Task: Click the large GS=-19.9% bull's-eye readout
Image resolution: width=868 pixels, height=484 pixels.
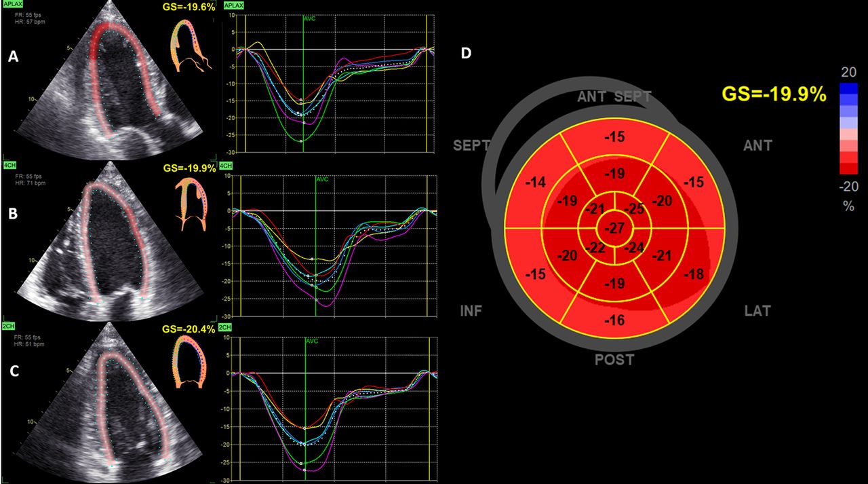Action: 773,95
